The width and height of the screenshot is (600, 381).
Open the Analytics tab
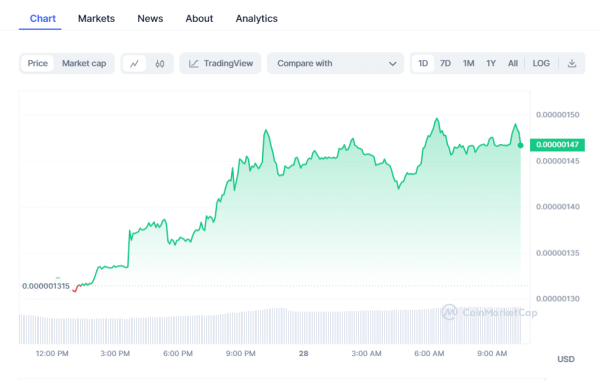tap(256, 18)
